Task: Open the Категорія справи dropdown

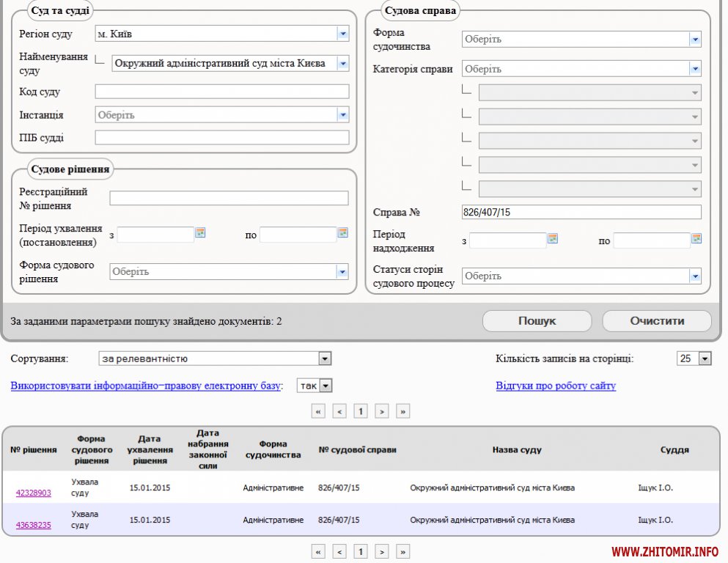Action: coord(694,69)
